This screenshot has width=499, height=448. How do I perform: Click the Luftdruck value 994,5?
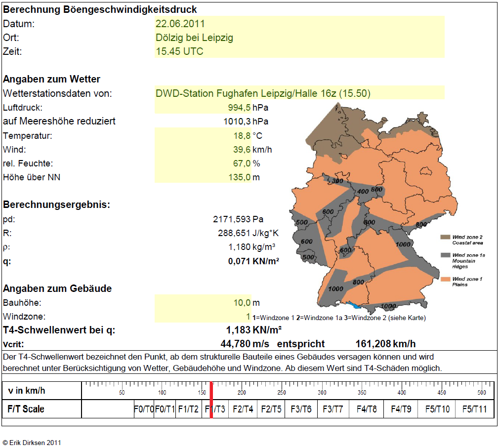pos(203,107)
